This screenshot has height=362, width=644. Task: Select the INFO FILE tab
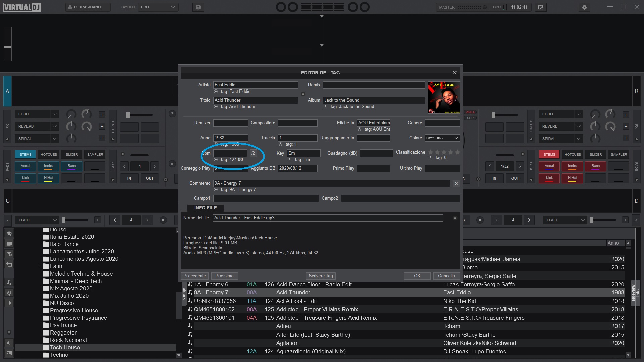(205, 208)
